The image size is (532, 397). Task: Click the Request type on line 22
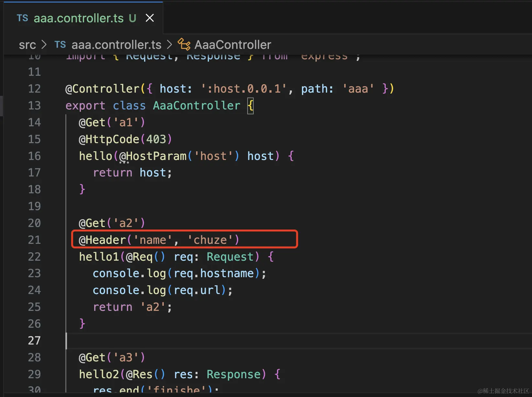[230, 257]
